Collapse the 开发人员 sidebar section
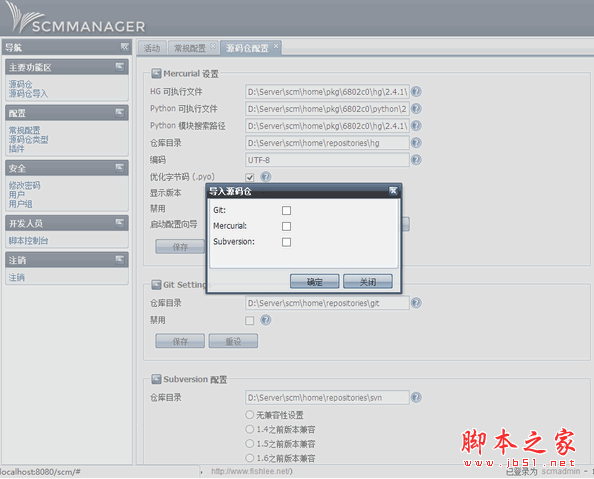The height and width of the screenshot is (479, 594). pyautogui.click(x=120, y=223)
